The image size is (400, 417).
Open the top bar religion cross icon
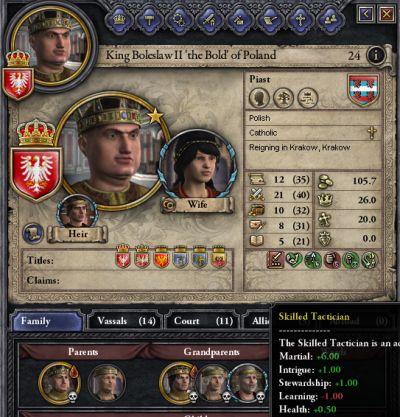300,20
